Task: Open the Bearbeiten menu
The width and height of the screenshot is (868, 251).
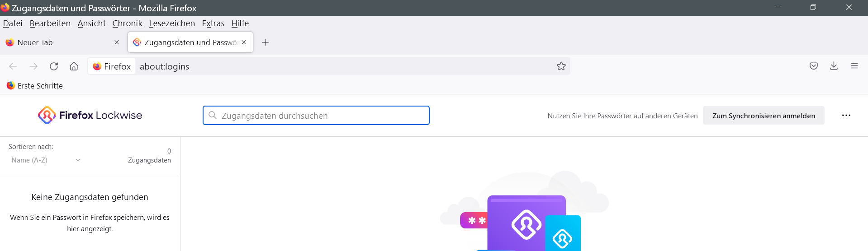Action: coord(50,23)
